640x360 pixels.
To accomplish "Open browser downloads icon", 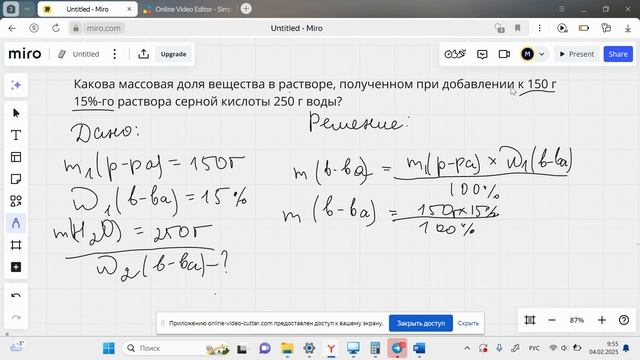I will point(628,28).
